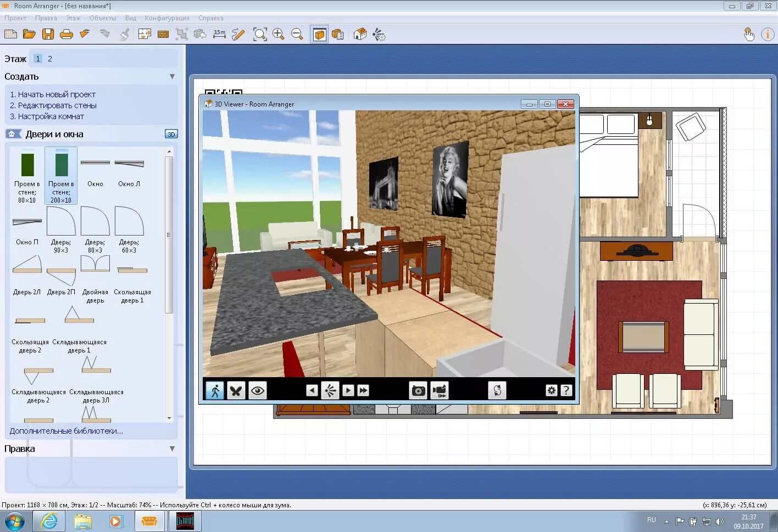Switch to floor 2 tab
The width and height of the screenshot is (778, 532).
50,59
